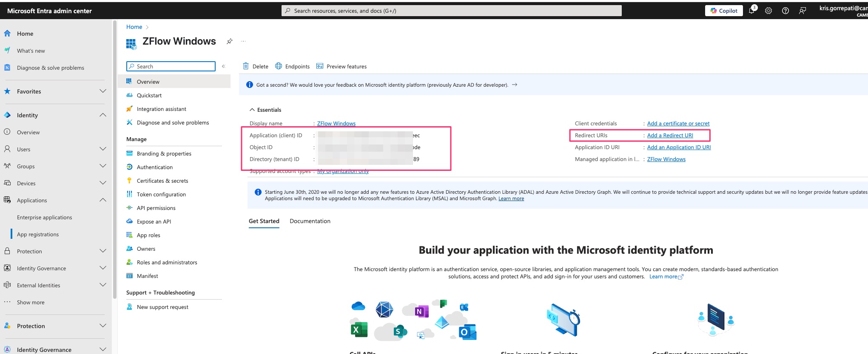
Task: Click Show more in sidebar
Action: [31, 302]
